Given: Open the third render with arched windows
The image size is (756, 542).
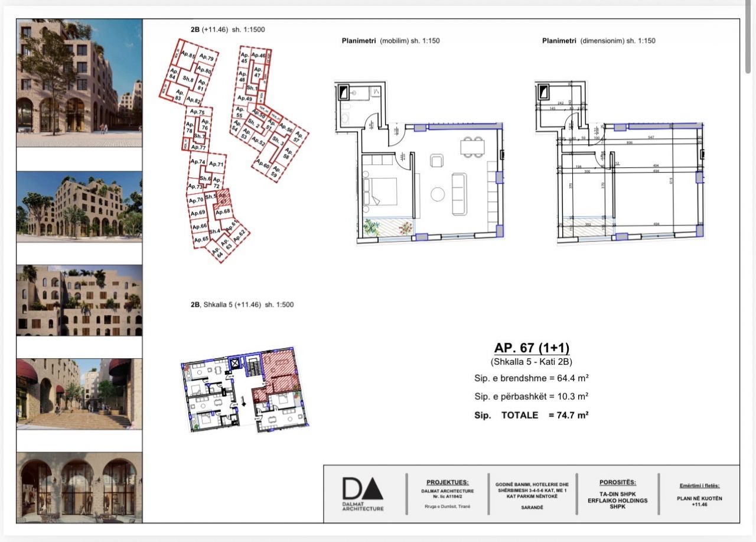Looking at the screenshot, I should click(79, 300).
